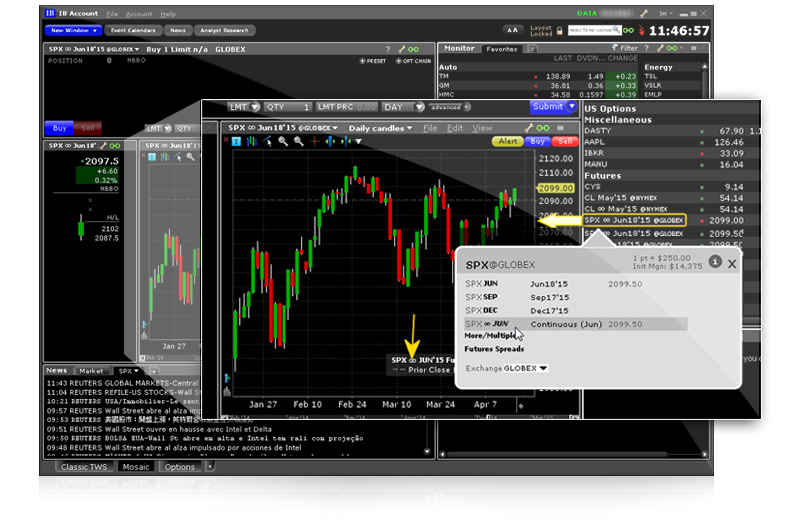Switch to the Classic TWS layout tab
800x520 pixels.
[x=84, y=467]
